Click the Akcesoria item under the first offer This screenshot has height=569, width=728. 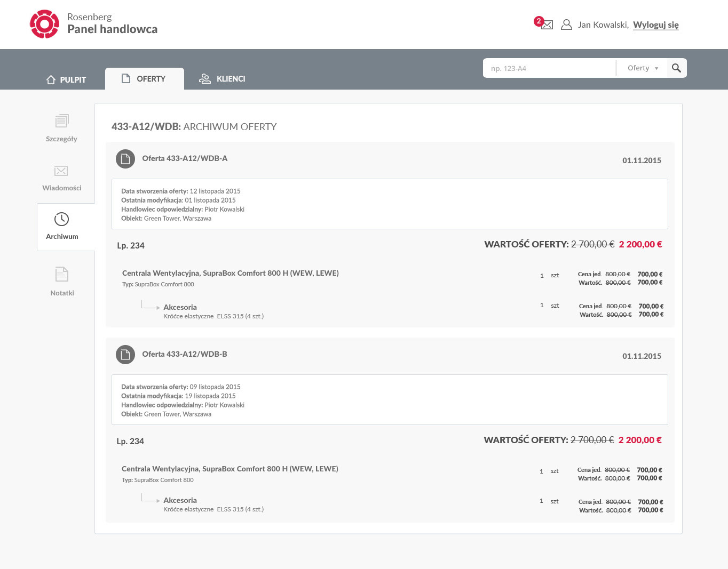pyautogui.click(x=180, y=307)
